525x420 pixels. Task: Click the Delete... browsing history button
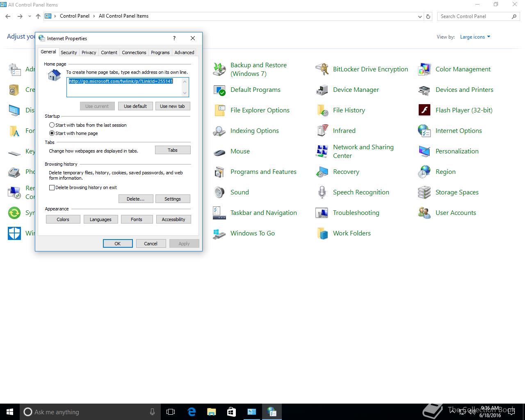(x=136, y=199)
